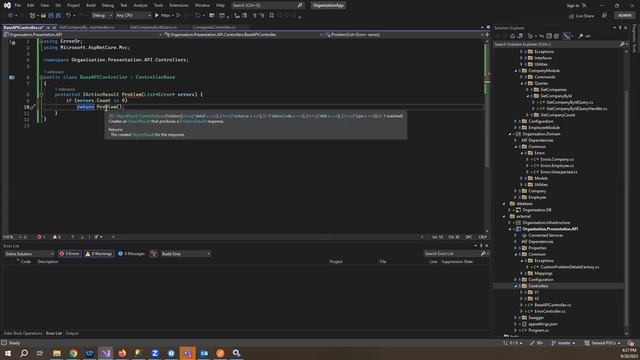Viewport: 640px width, 360px height.
Task: Click the search magnifier icon in title bar
Action: point(300,5)
